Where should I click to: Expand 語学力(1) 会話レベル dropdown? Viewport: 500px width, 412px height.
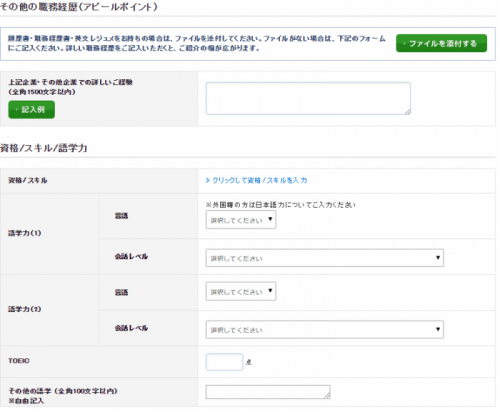click(325, 258)
